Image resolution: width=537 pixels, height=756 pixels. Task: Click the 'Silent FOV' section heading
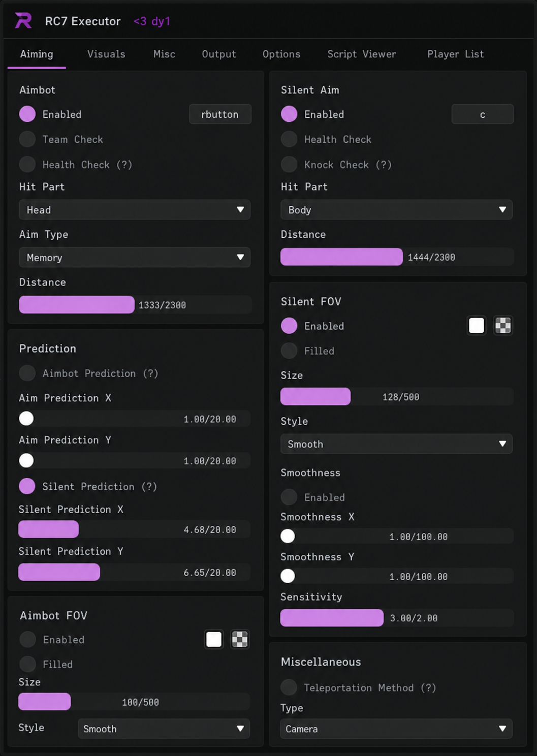pos(311,301)
